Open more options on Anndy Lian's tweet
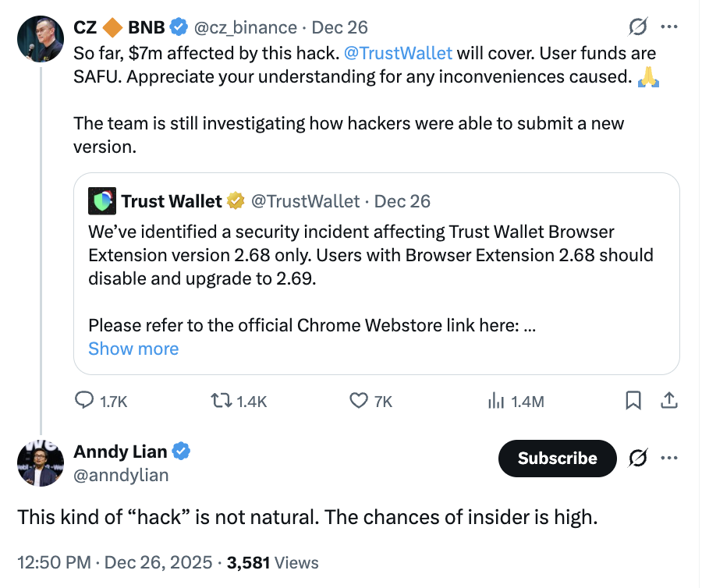Viewport: 702px width, 588px height. coord(669,459)
